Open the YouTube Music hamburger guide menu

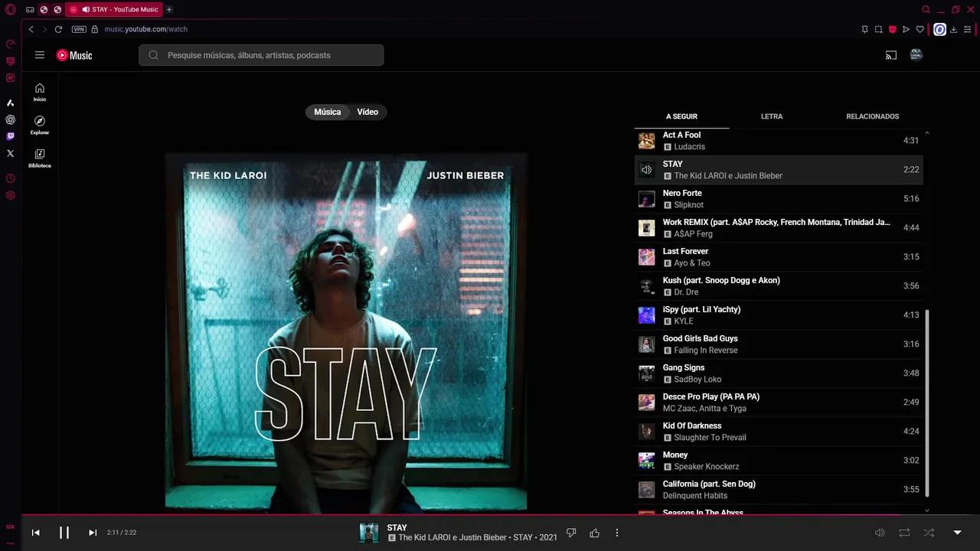tap(40, 55)
